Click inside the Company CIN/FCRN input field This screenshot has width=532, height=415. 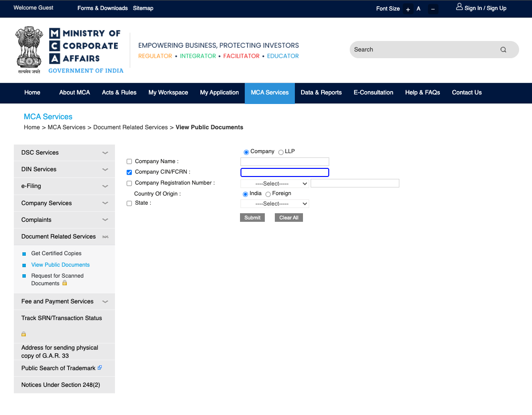click(x=284, y=172)
